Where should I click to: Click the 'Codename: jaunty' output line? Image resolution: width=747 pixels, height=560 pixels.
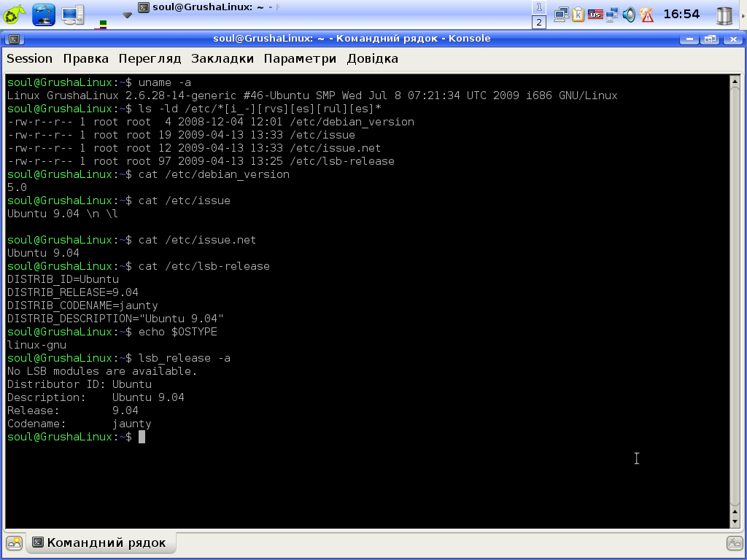[x=79, y=424]
